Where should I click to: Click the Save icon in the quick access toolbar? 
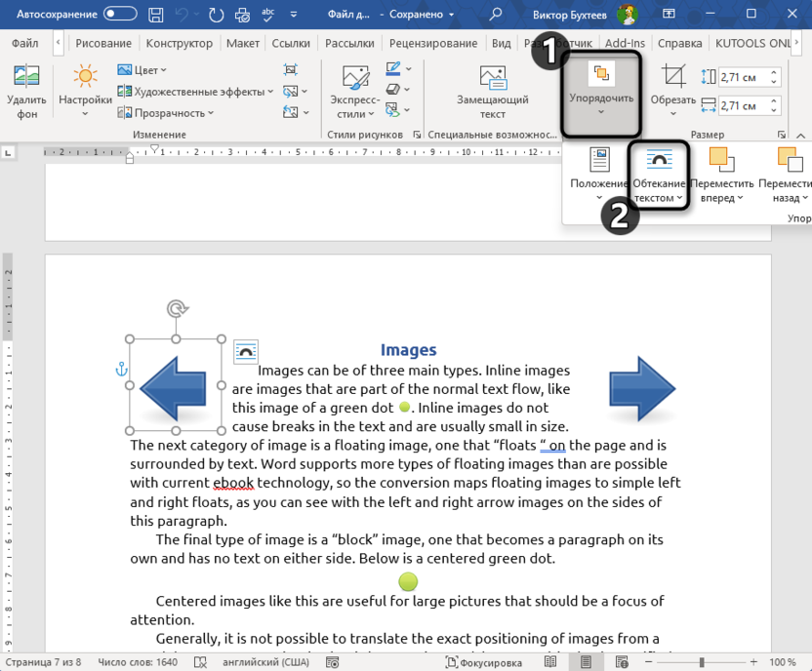pos(156,15)
